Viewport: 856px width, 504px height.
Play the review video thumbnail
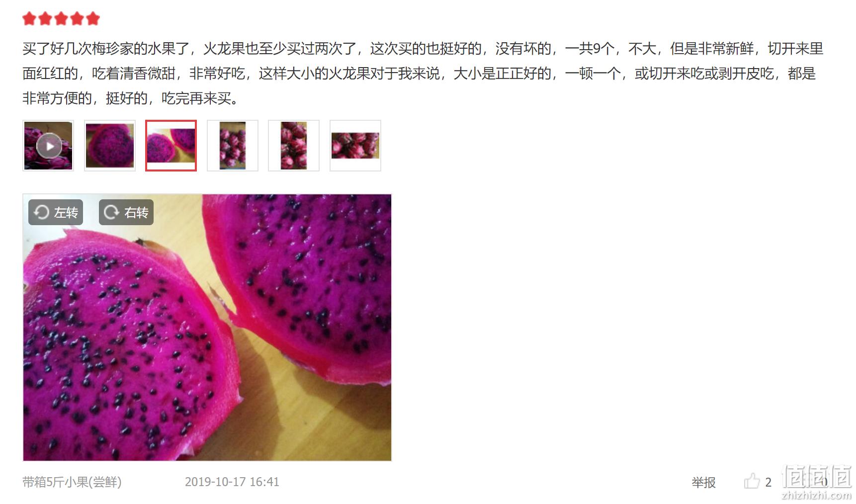(x=48, y=146)
